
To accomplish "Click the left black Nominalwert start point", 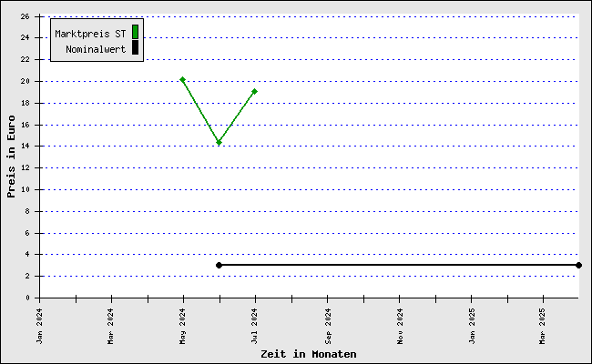I will 219,265.
